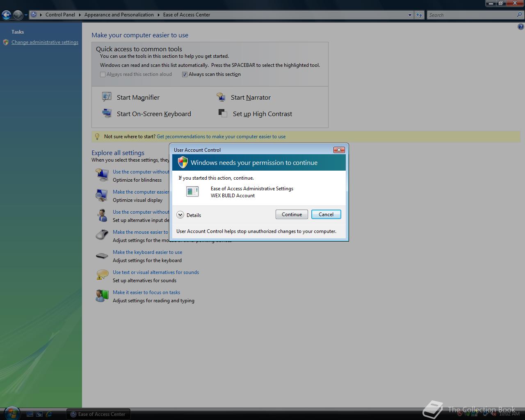The width and height of the screenshot is (525, 420).
Task: Expand the arrow after Appearance and Personalization breadcrumb
Action: coord(158,15)
